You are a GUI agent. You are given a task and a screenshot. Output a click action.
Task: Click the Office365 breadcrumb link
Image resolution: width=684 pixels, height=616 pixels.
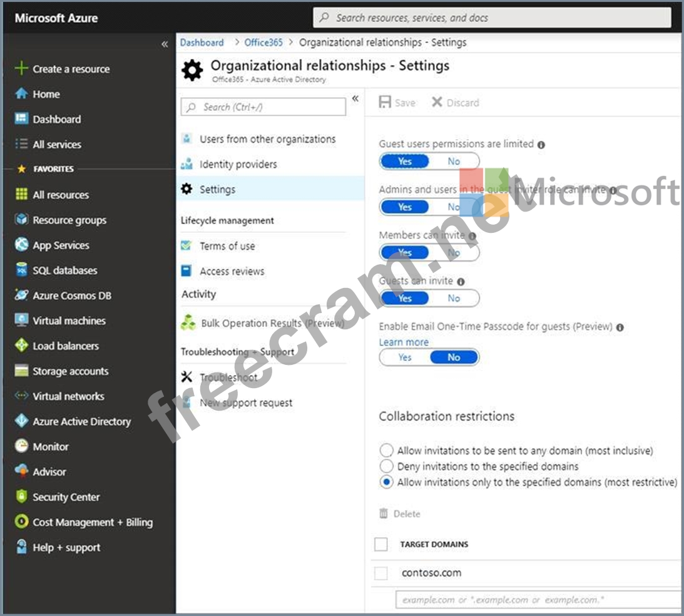coord(263,43)
